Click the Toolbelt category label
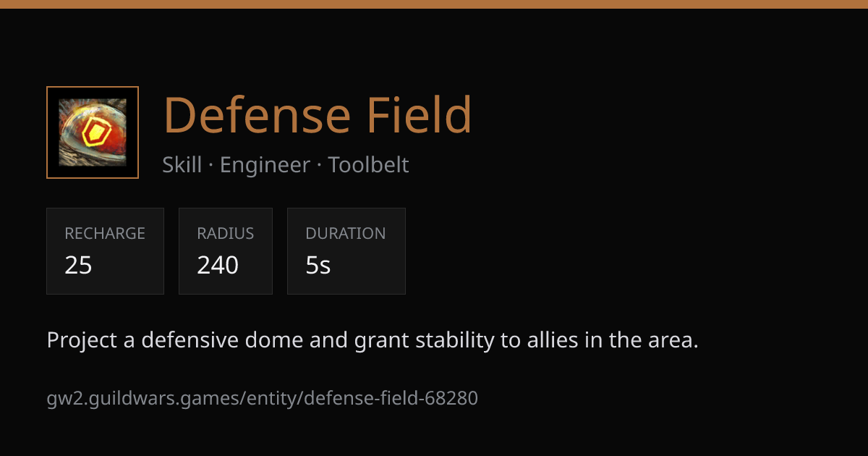Viewport: 868px width, 456px height. (x=368, y=165)
